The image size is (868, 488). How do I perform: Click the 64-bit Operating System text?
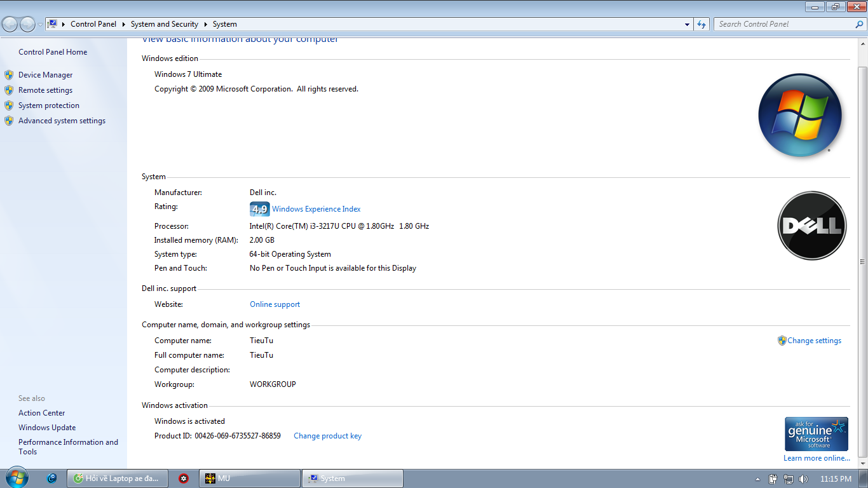[x=290, y=254]
